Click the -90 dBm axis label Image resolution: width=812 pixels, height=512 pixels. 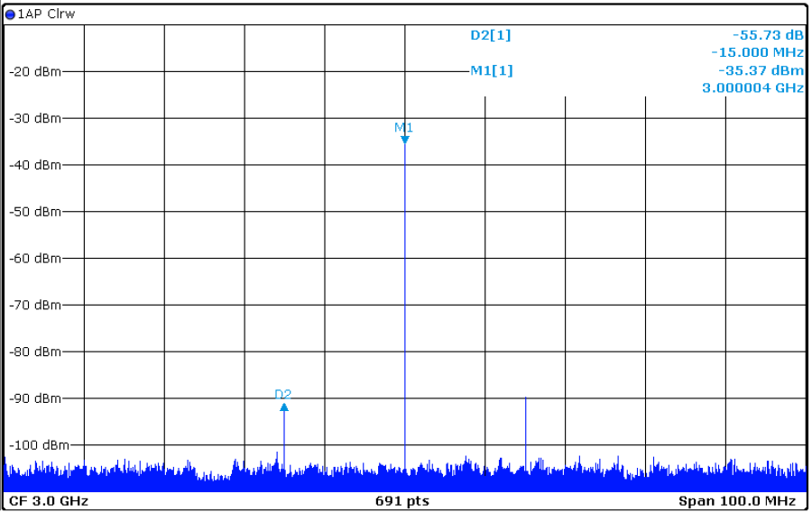tap(34, 398)
